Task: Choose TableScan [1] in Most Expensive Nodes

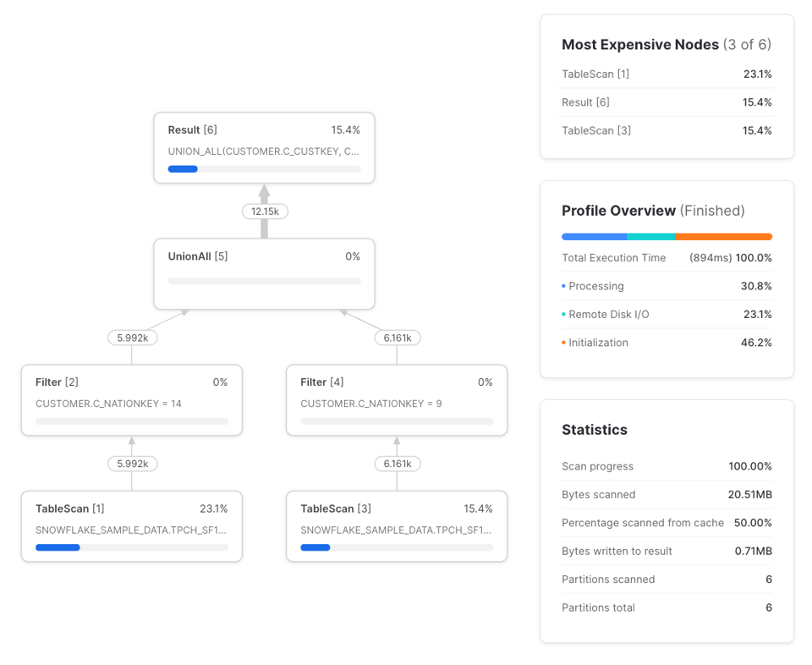Action: pyautogui.click(x=667, y=74)
